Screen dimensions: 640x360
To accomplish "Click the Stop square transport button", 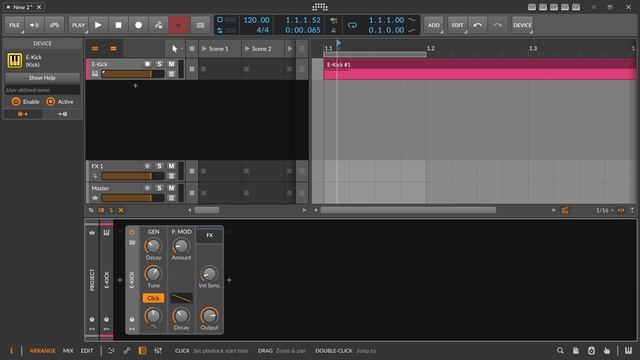I will 118,25.
